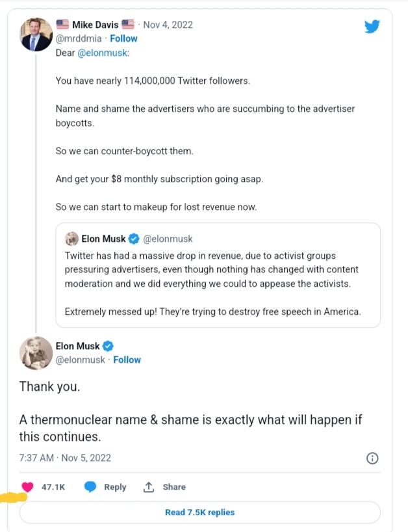408x532 pixels.
Task: Open Mike Davis profile picture
Action: (x=36, y=34)
